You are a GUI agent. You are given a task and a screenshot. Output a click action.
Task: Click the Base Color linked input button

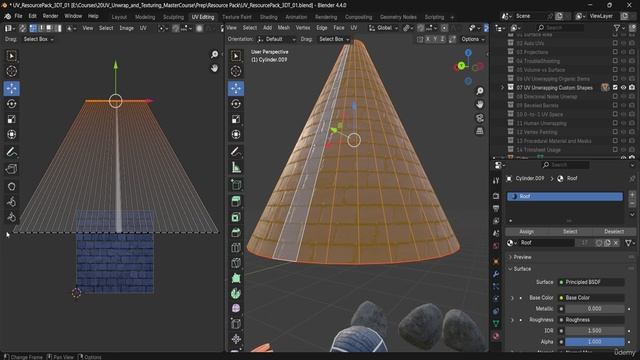coord(591,298)
